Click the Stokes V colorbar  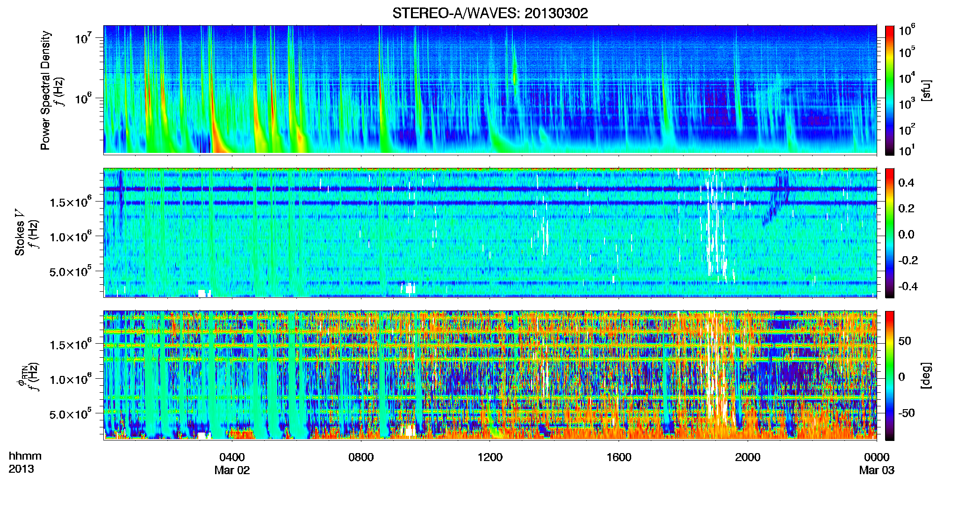pyautogui.click(x=890, y=233)
